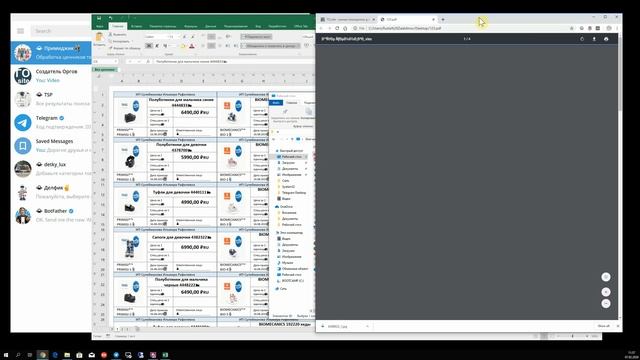Open the Excel font name dropdown

[x=156, y=37]
